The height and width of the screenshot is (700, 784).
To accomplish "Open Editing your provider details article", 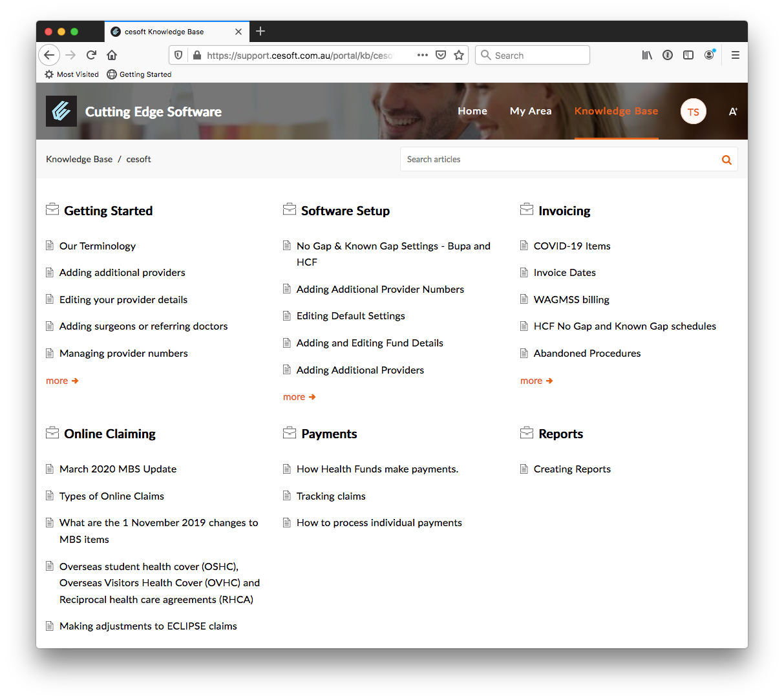I will coord(123,300).
